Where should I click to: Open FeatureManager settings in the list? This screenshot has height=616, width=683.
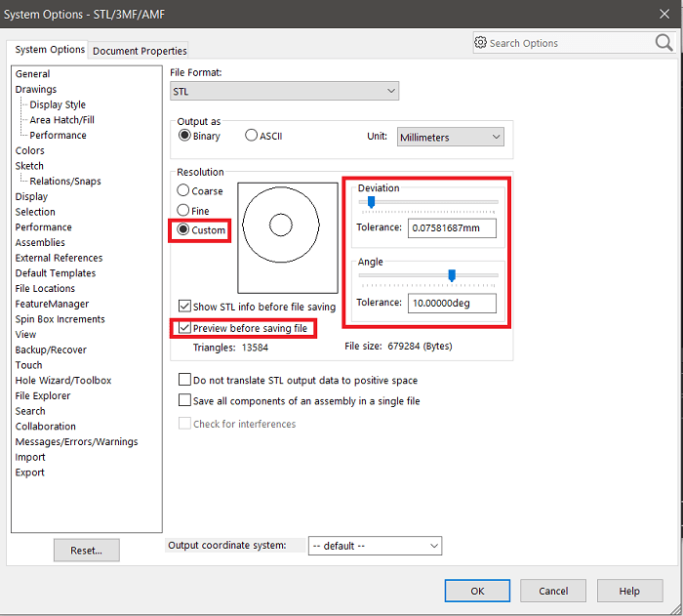(x=52, y=304)
